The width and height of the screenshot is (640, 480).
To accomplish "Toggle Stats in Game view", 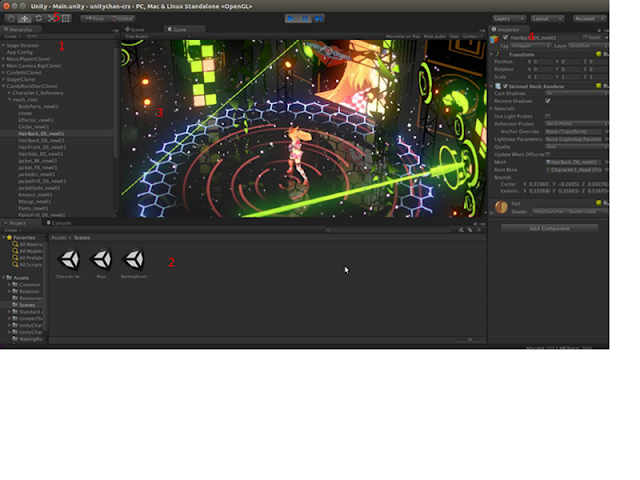I will (x=454, y=36).
